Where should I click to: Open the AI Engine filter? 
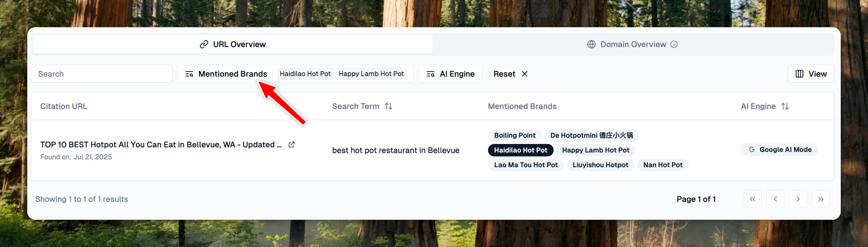coord(450,74)
